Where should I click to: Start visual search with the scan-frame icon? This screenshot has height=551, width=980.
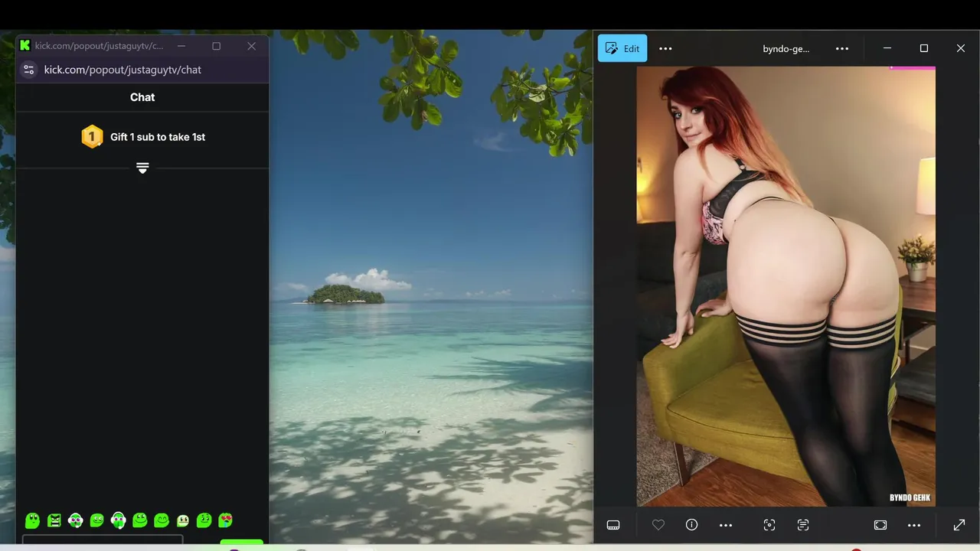(769, 525)
